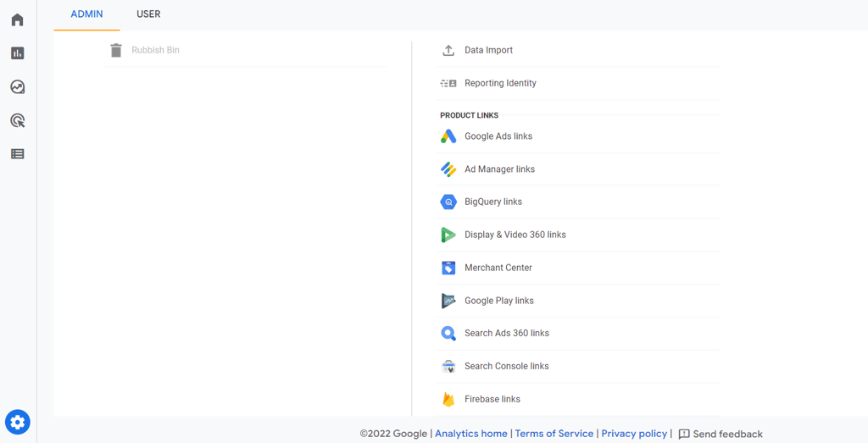Click the Search Console icon
This screenshot has height=443, width=868.
pyautogui.click(x=448, y=367)
